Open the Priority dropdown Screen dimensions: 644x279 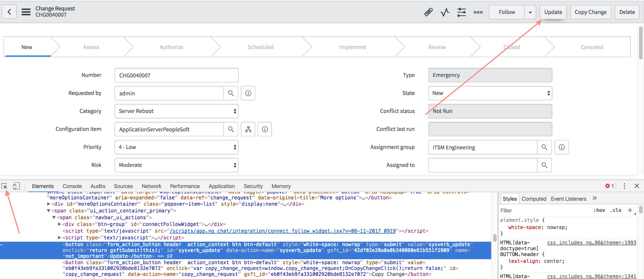click(176, 147)
